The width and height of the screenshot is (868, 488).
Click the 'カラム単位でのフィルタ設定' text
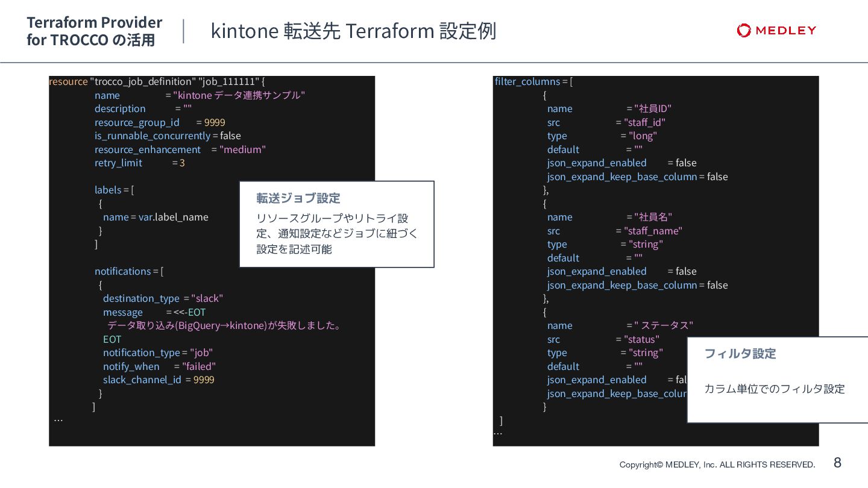coord(775,389)
